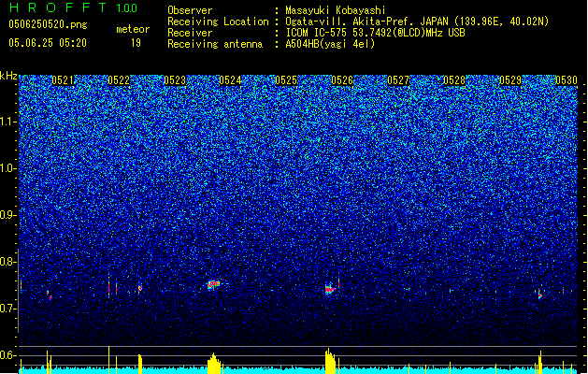Click the HROFFT 1.0.0 title text
Image resolution: width=588 pixels, height=374 pixels.
[x=74, y=7]
